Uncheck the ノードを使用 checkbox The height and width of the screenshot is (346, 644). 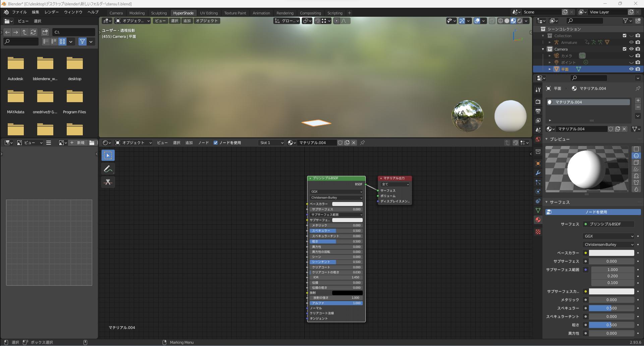tap(216, 143)
